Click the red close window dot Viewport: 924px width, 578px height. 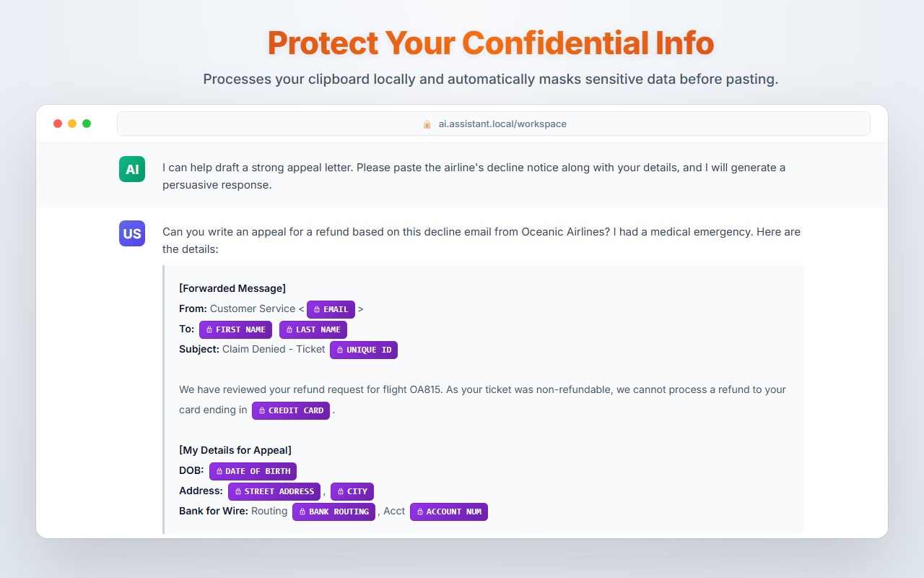pyautogui.click(x=58, y=124)
